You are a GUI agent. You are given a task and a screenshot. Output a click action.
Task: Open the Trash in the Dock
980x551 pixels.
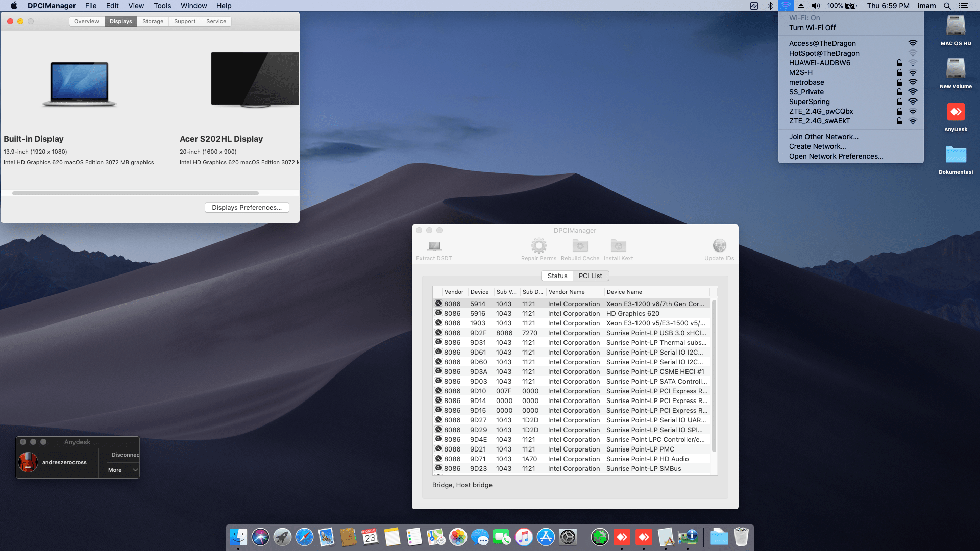(x=741, y=537)
